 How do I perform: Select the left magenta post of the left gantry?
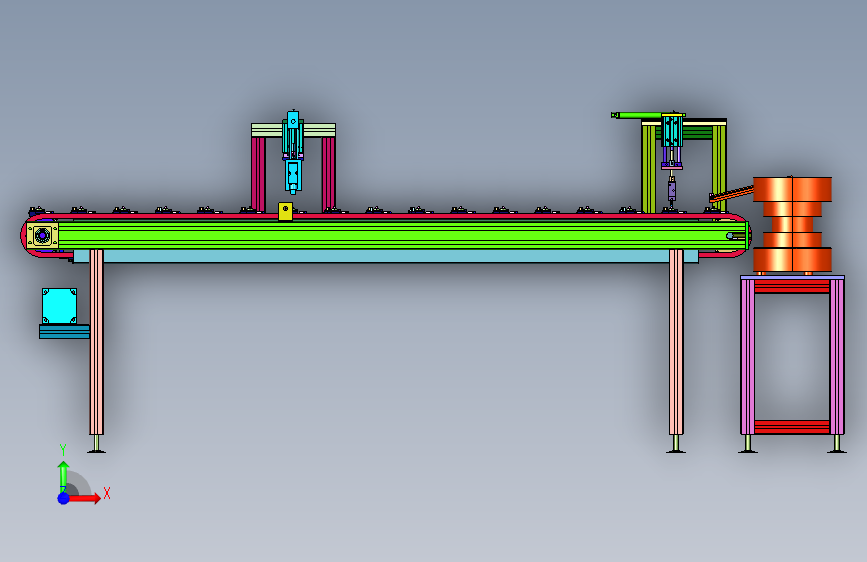point(258,174)
